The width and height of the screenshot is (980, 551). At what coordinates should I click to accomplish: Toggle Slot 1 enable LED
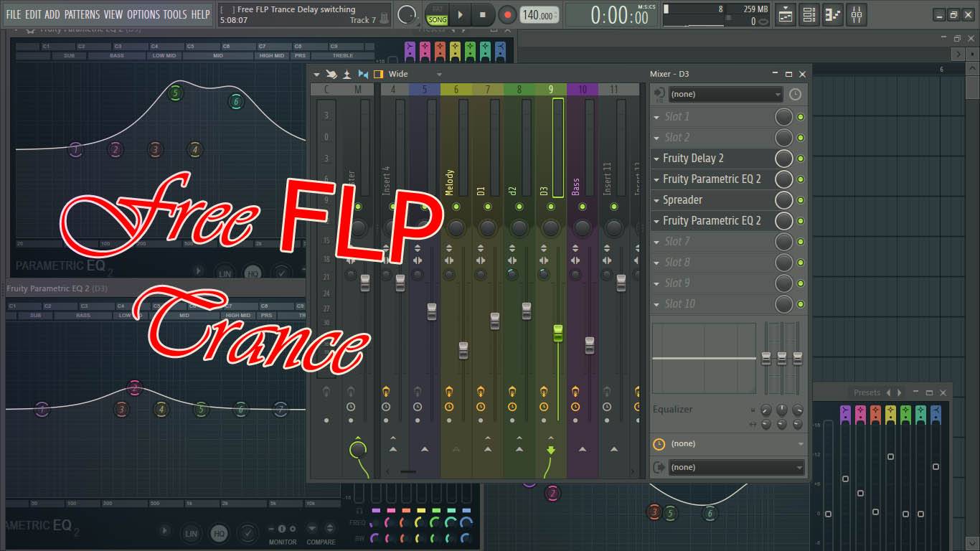801,117
